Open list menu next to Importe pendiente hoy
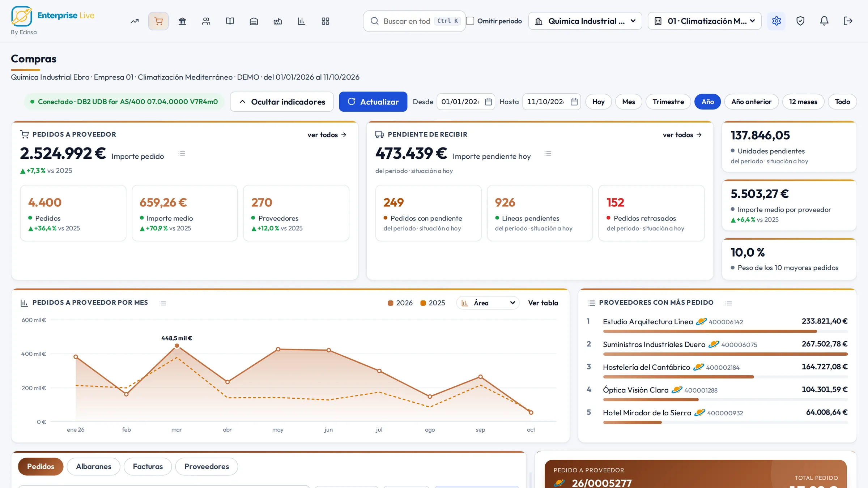The image size is (868, 488). coord(548,154)
